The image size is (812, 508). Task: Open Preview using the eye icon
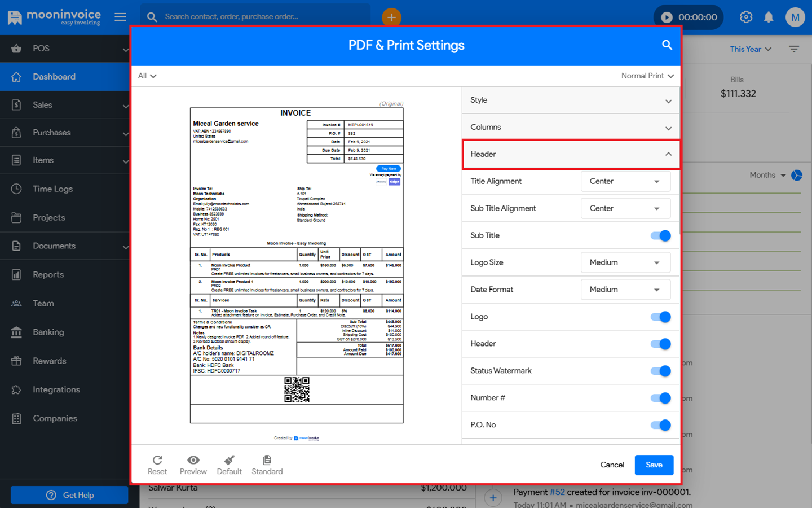(193, 461)
